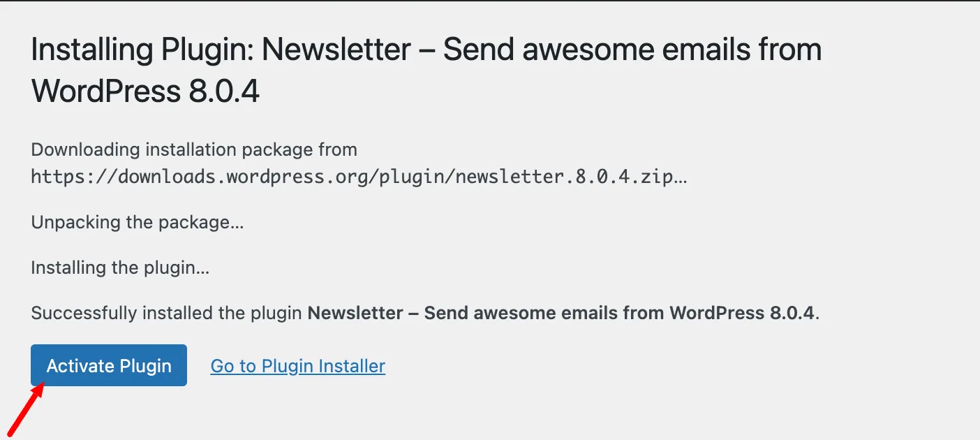Click the dark border line at the window top

[490, 1]
